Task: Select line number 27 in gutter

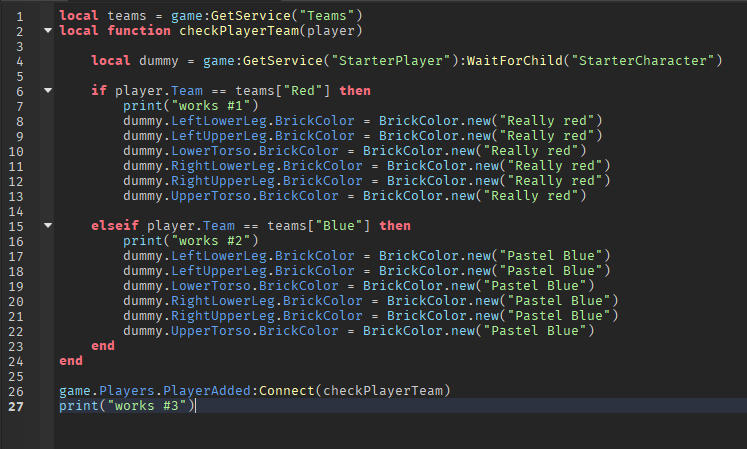Action: pos(16,407)
